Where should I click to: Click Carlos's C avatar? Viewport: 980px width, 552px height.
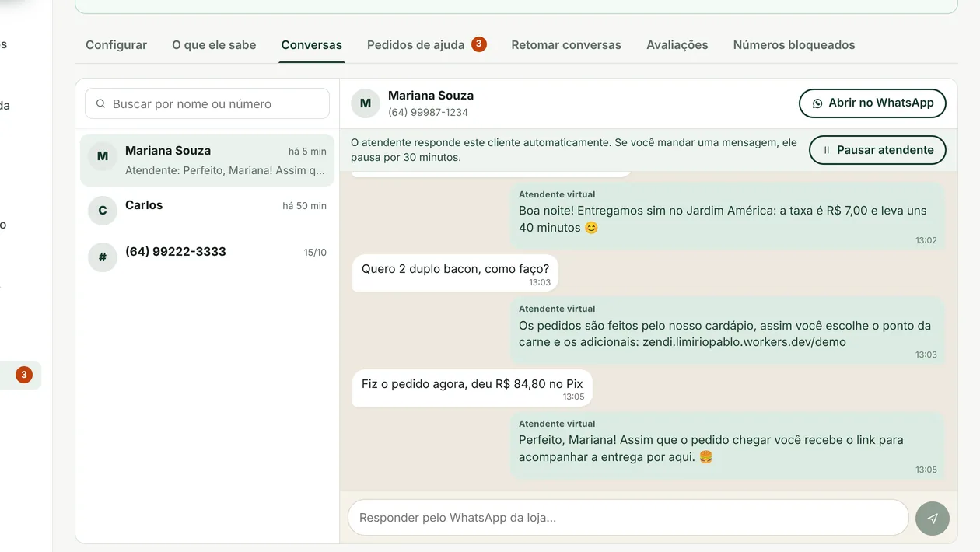pyautogui.click(x=103, y=211)
